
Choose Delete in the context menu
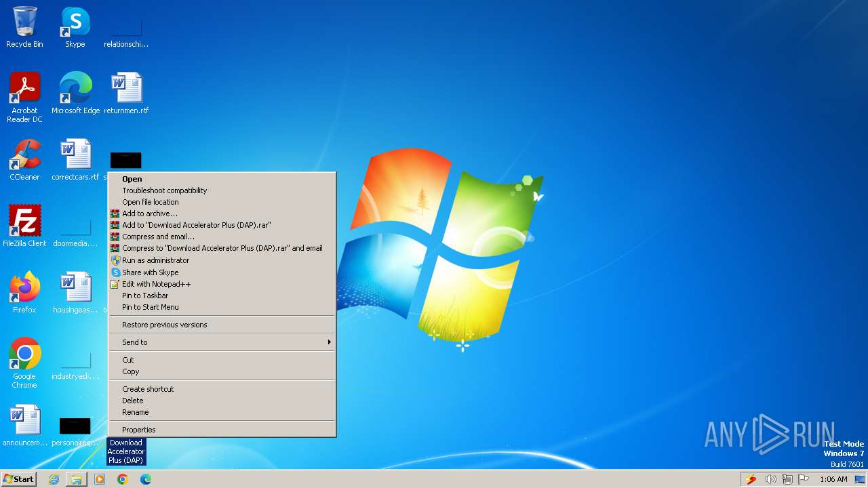click(x=222, y=401)
